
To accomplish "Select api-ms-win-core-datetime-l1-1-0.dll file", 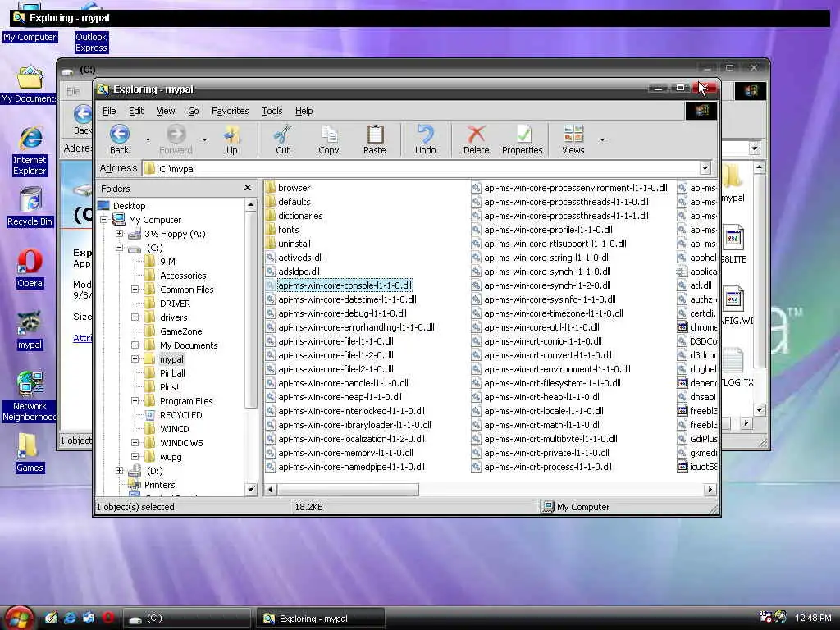I will (347, 299).
